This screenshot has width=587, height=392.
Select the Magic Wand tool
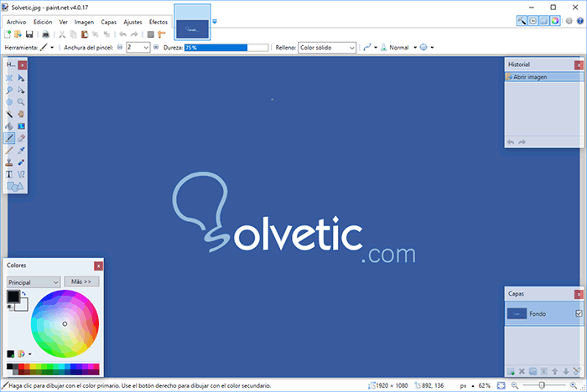9,114
